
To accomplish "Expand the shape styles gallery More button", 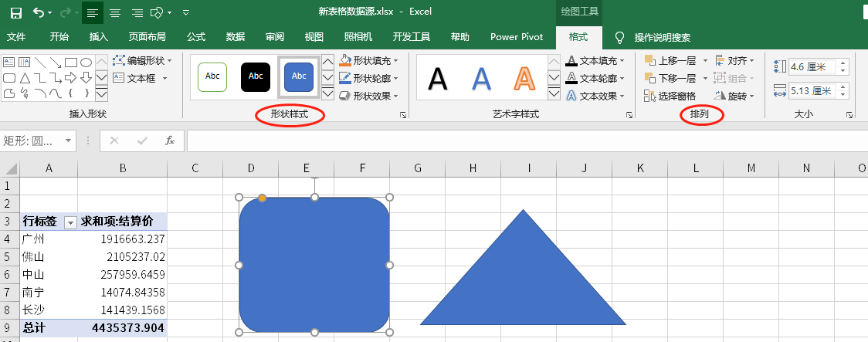I will 327,93.
